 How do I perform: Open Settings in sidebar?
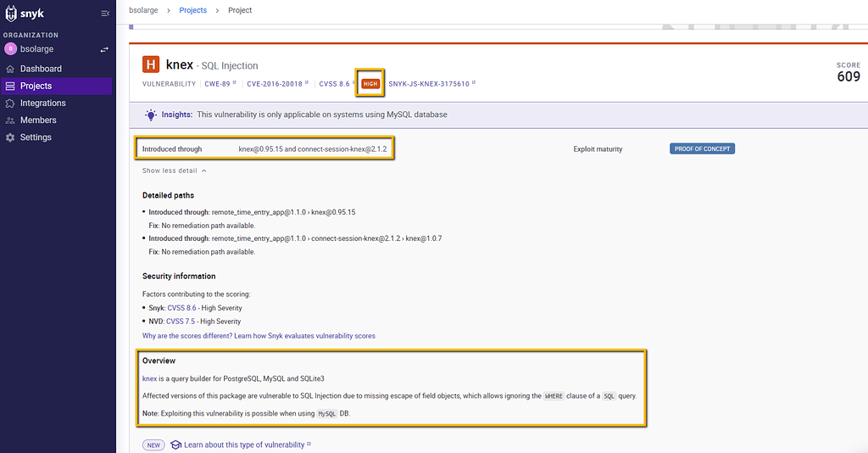click(x=36, y=137)
